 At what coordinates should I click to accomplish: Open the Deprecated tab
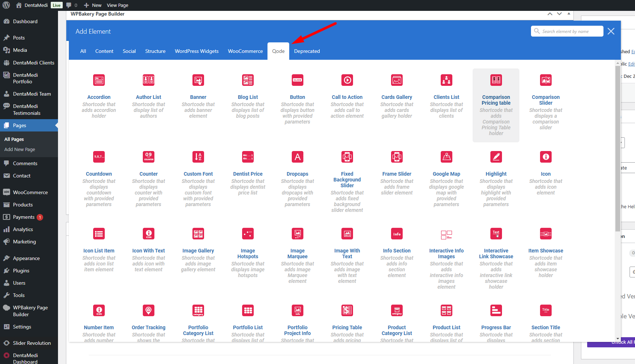click(x=307, y=51)
